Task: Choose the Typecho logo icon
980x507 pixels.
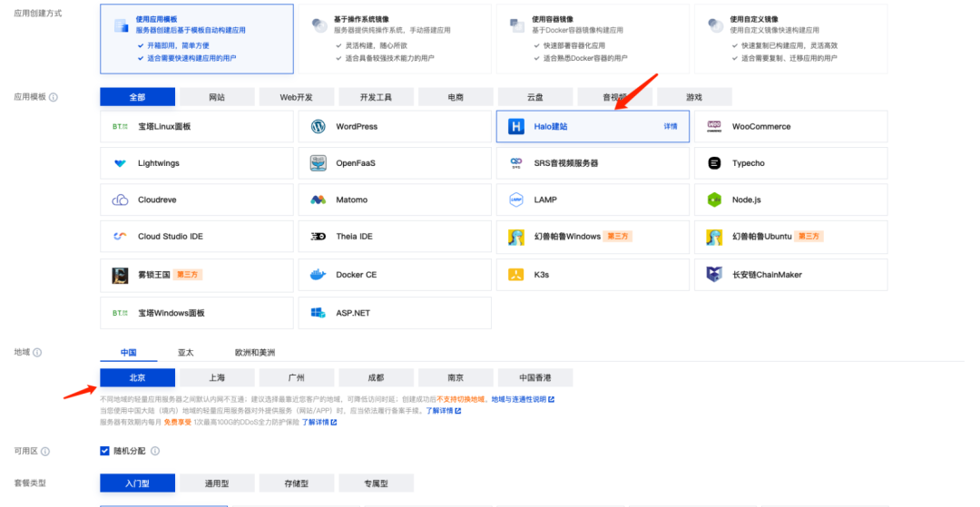Action: 714,163
